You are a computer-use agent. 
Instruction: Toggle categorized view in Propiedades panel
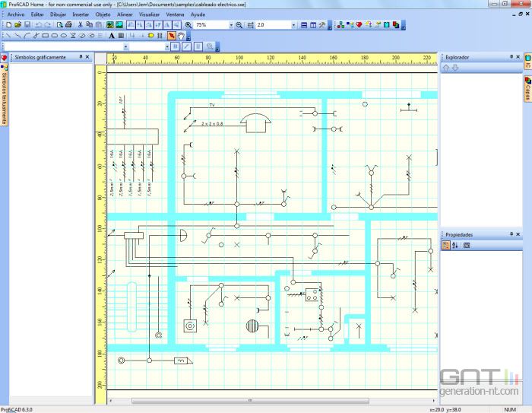(x=446, y=245)
